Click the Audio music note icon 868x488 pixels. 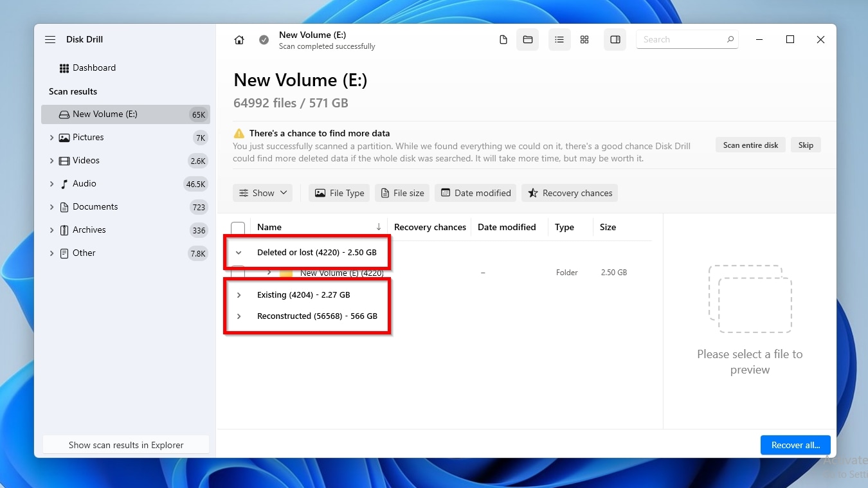pos(64,184)
